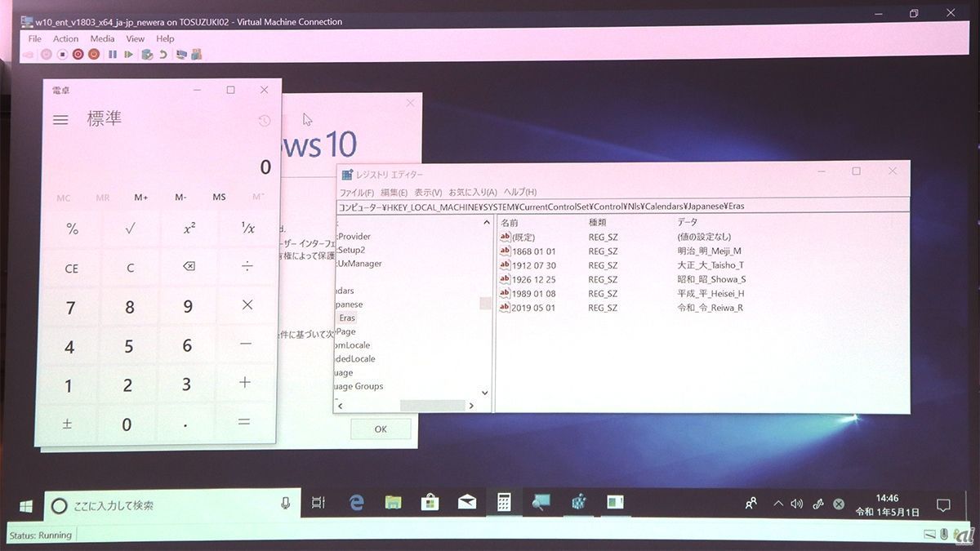The image size is (980, 551).
Task: Open Registry Editor ヘルプ(H) menu
Action: (x=520, y=193)
